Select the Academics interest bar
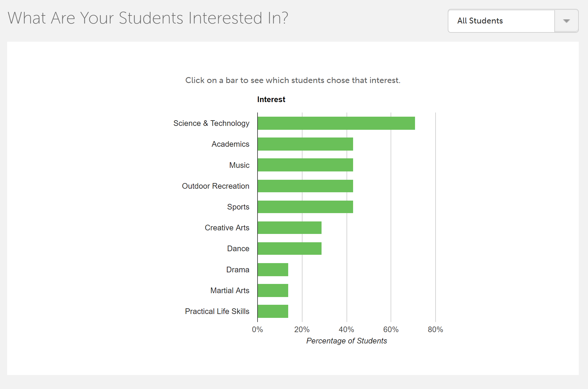 point(305,144)
